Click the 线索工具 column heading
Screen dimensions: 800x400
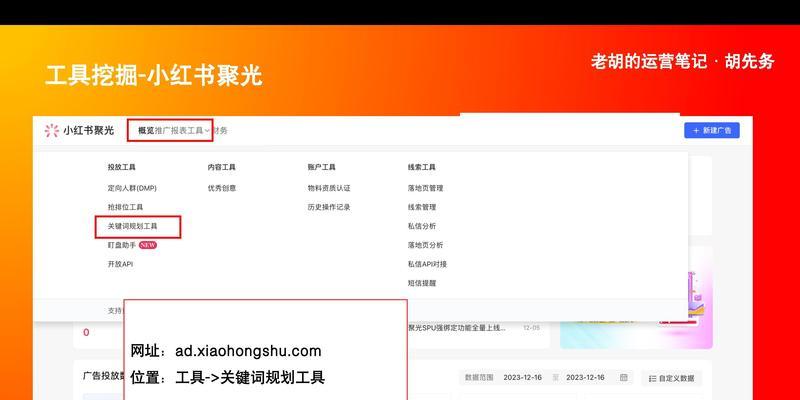(421, 167)
